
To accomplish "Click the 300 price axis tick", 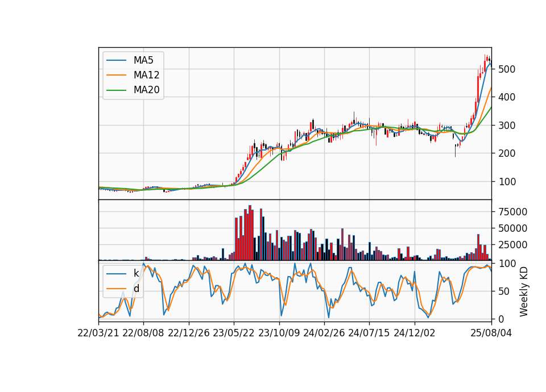I will pyautogui.click(x=507, y=125).
